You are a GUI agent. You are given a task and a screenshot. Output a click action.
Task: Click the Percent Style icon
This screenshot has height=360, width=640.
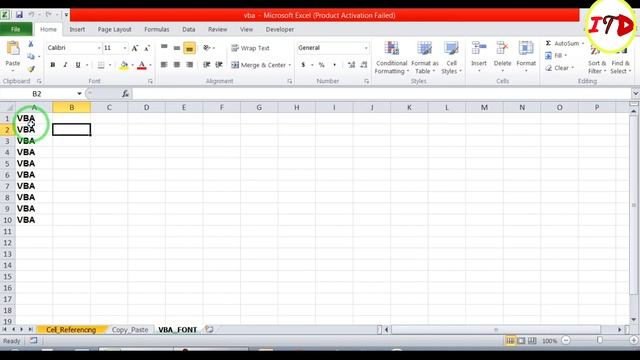[x=322, y=65]
